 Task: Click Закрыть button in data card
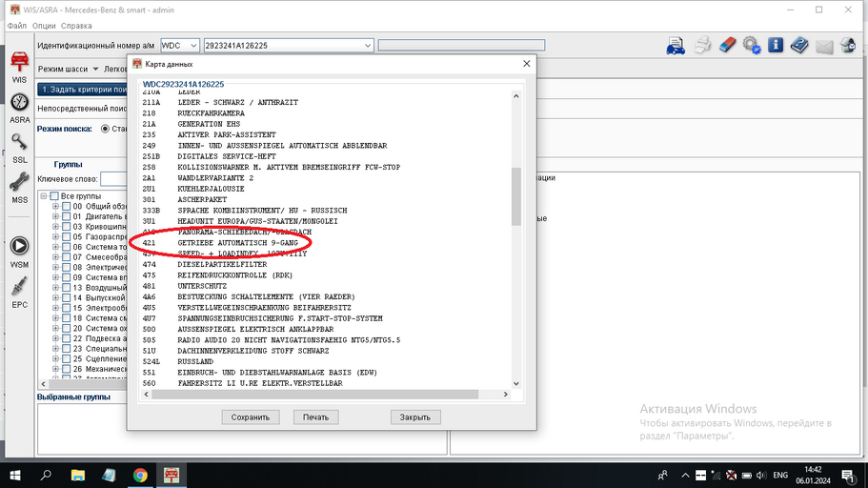click(415, 417)
